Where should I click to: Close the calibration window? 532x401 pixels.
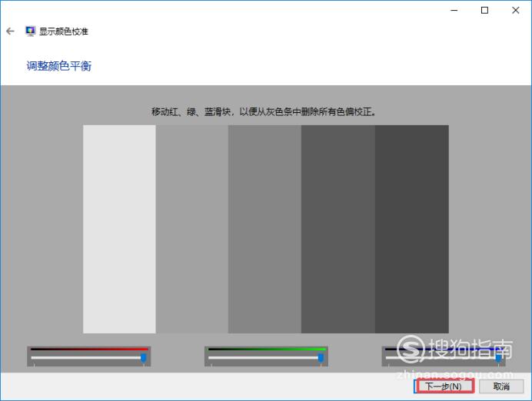[x=516, y=11]
